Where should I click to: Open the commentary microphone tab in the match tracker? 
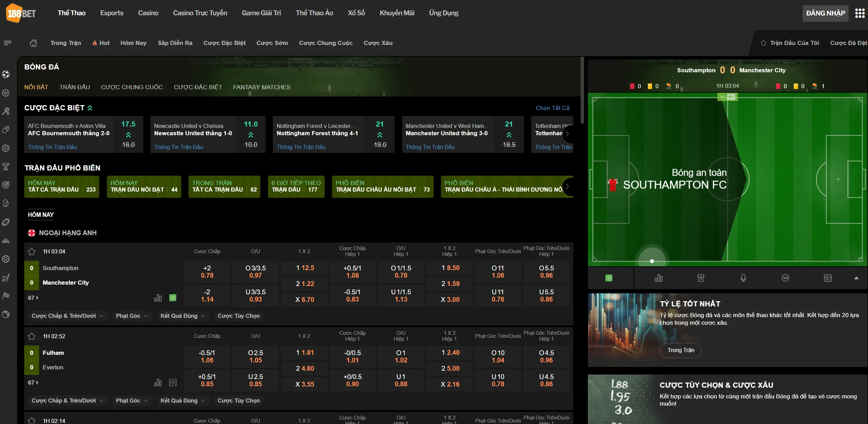click(743, 278)
